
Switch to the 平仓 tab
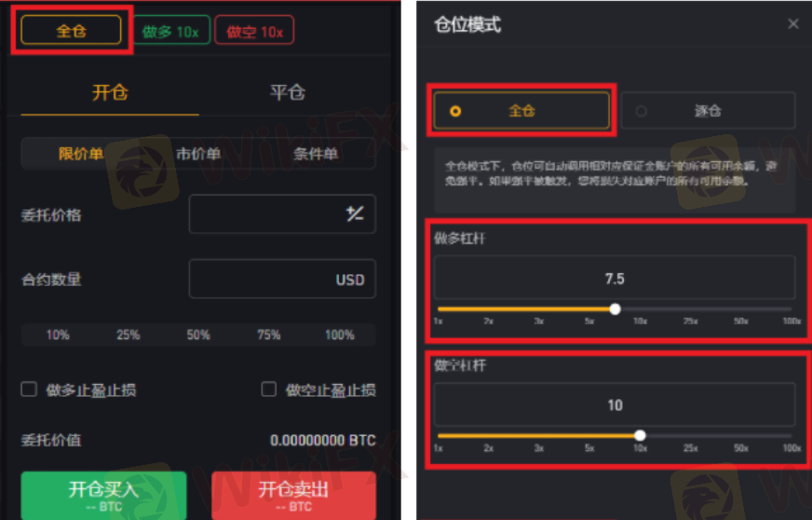[288, 93]
